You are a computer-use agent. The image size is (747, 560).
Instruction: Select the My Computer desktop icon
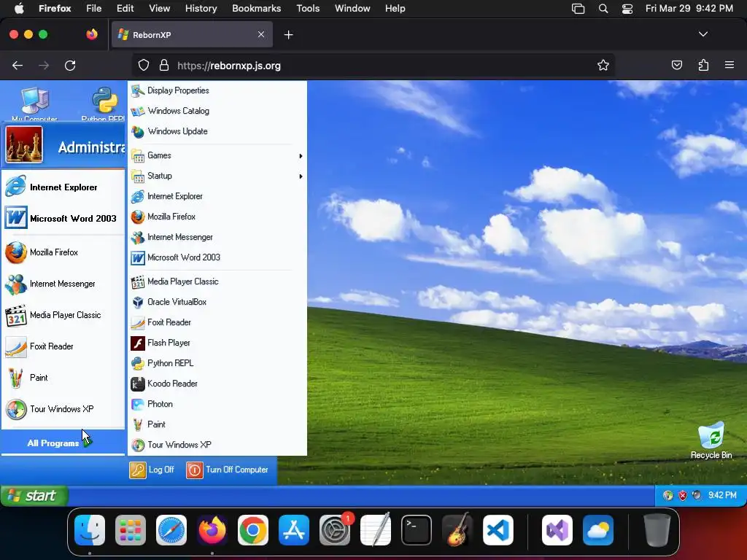click(x=34, y=104)
